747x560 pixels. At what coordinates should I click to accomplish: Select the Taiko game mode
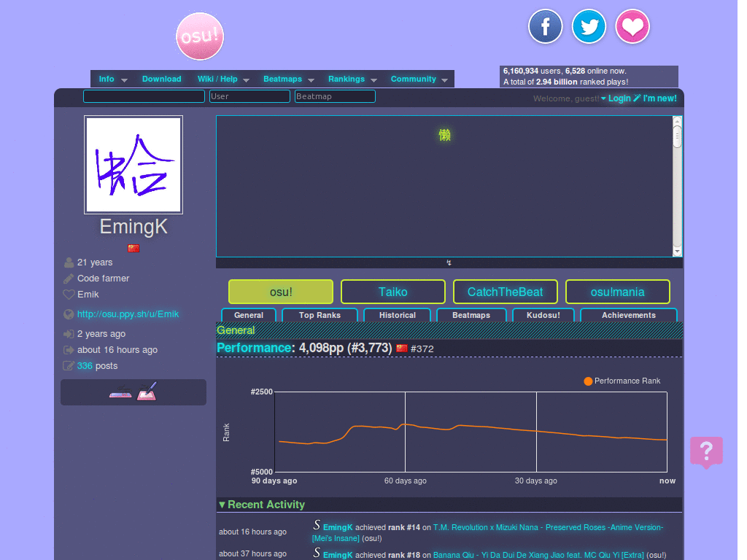[392, 292]
